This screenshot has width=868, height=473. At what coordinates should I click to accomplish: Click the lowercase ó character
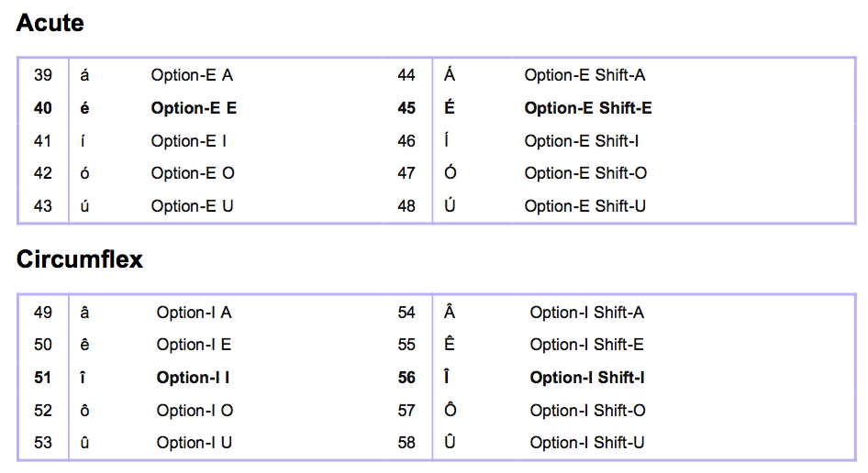[x=85, y=173]
